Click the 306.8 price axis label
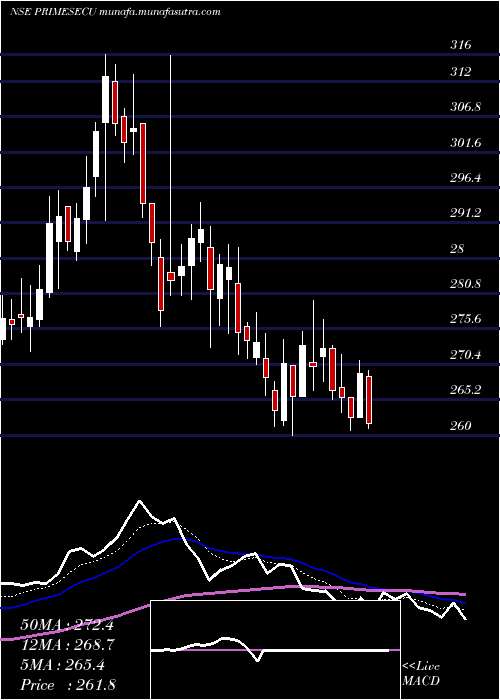Screen dimensions: 500x700 465,107
